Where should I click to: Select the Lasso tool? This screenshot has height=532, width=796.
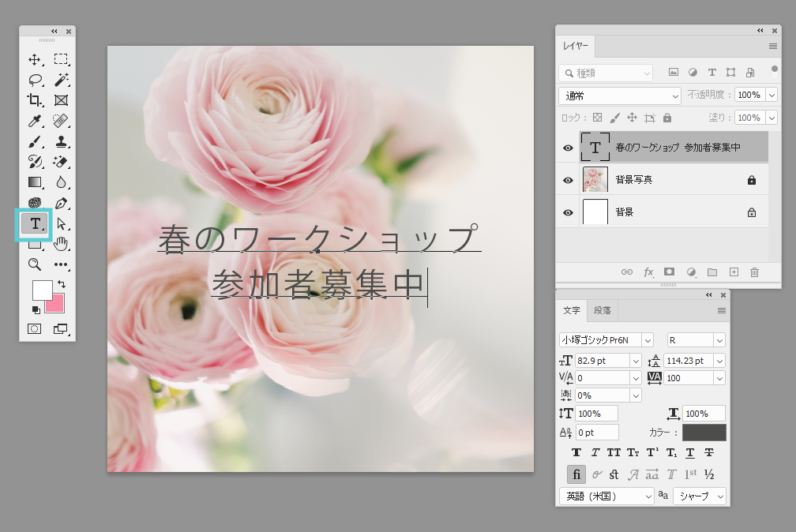point(35,80)
